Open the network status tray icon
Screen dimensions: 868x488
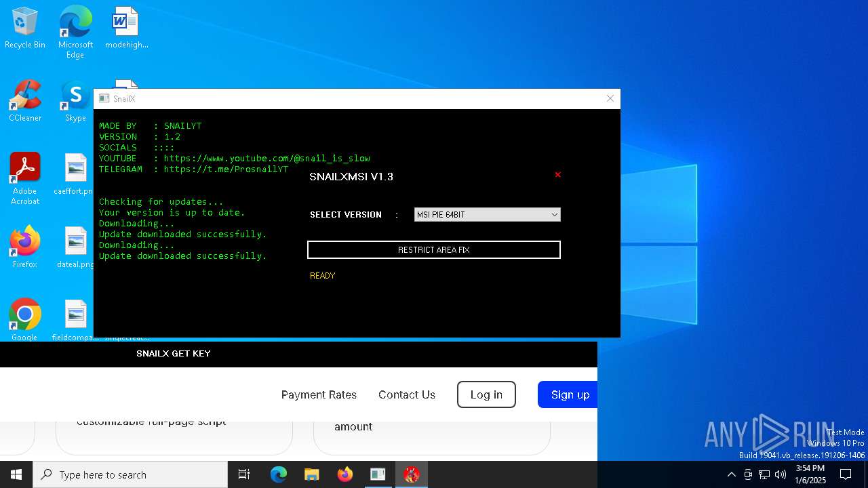[x=764, y=474]
